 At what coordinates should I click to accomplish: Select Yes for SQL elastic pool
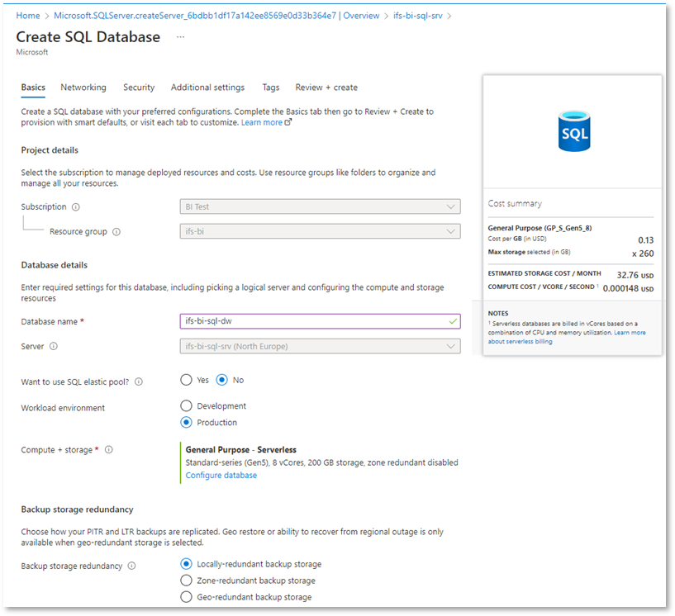186,380
